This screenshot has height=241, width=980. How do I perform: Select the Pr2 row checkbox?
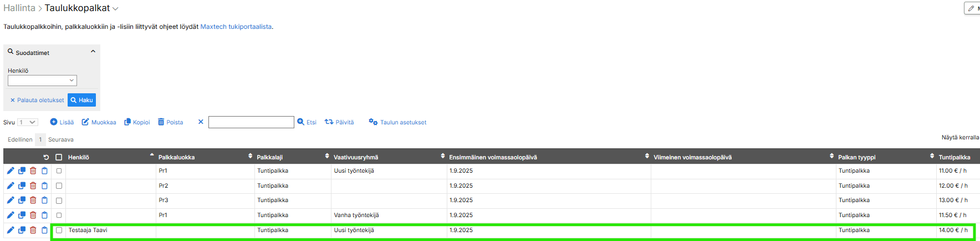pyautogui.click(x=59, y=186)
